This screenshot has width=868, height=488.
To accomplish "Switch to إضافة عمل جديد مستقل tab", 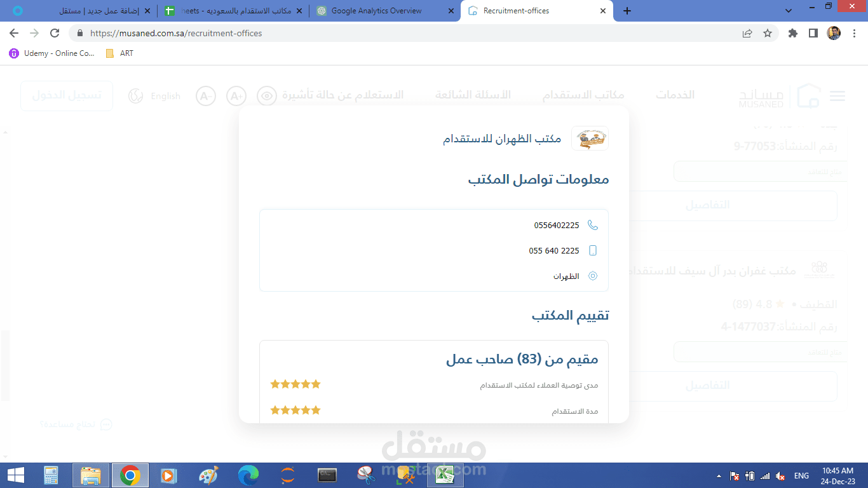I will [81, 11].
